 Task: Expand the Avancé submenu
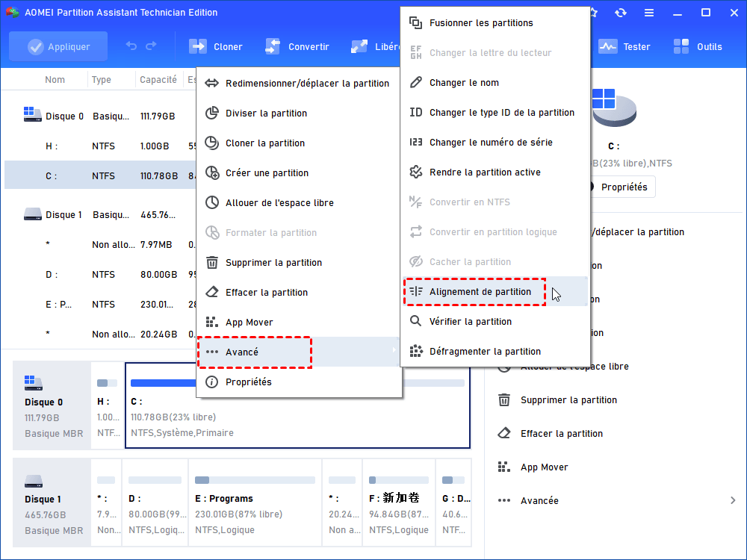coord(300,352)
